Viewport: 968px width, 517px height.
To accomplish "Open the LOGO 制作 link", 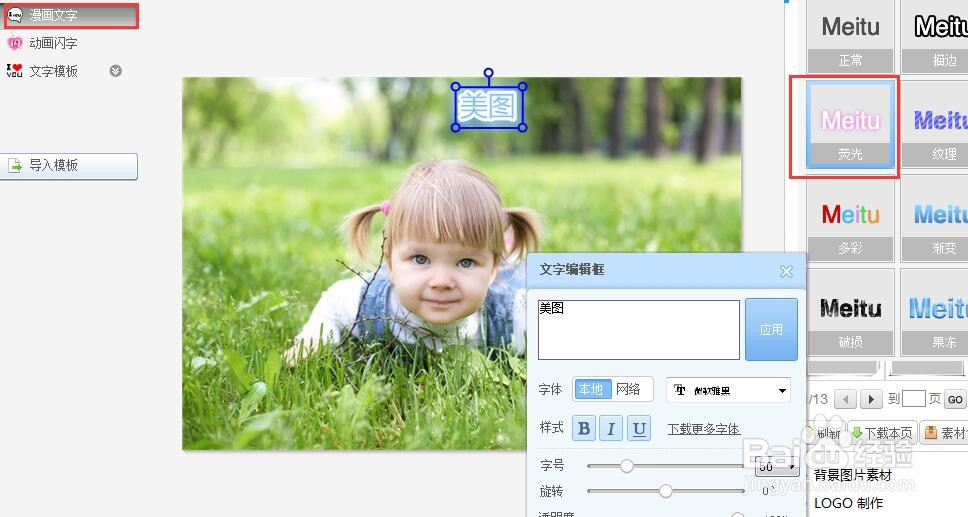I will pos(848,503).
